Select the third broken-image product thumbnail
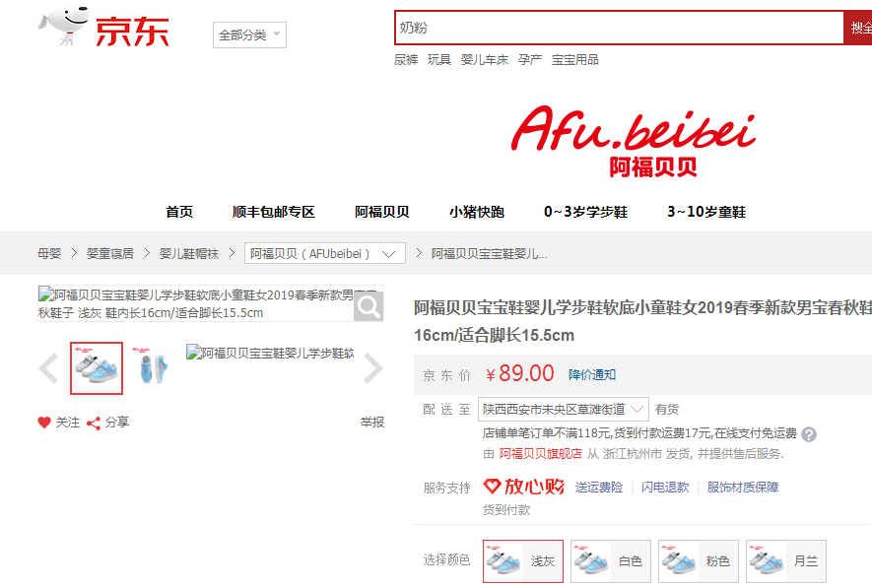The height and width of the screenshot is (588, 872). coord(270,354)
